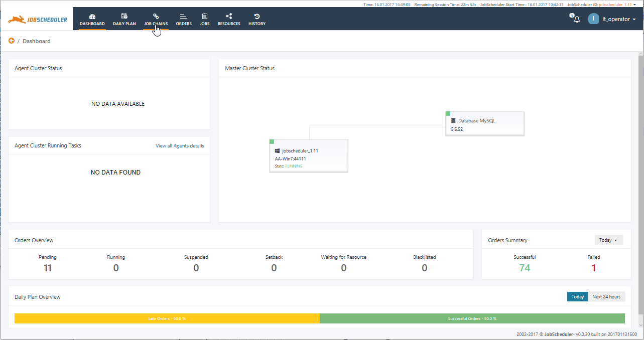The height and width of the screenshot is (340, 644).
Task: Click the jobscheduler_1.11 cluster node box
Action: click(309, 156)
